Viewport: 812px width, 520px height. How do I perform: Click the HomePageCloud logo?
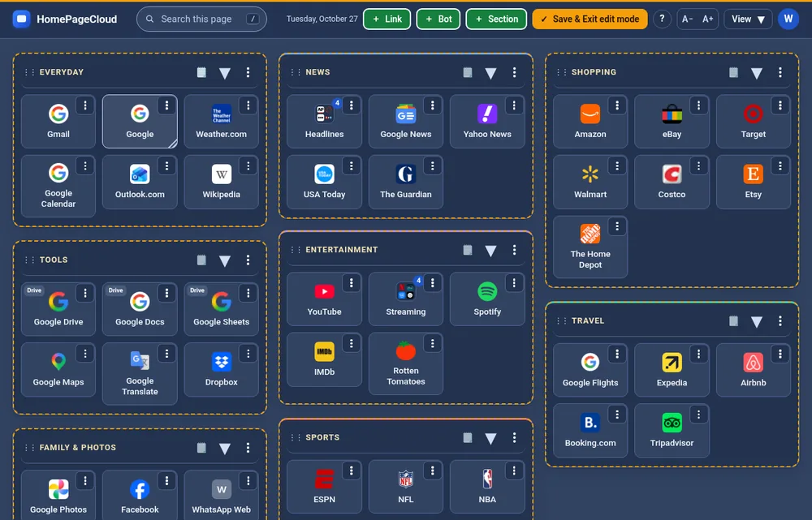65,19
